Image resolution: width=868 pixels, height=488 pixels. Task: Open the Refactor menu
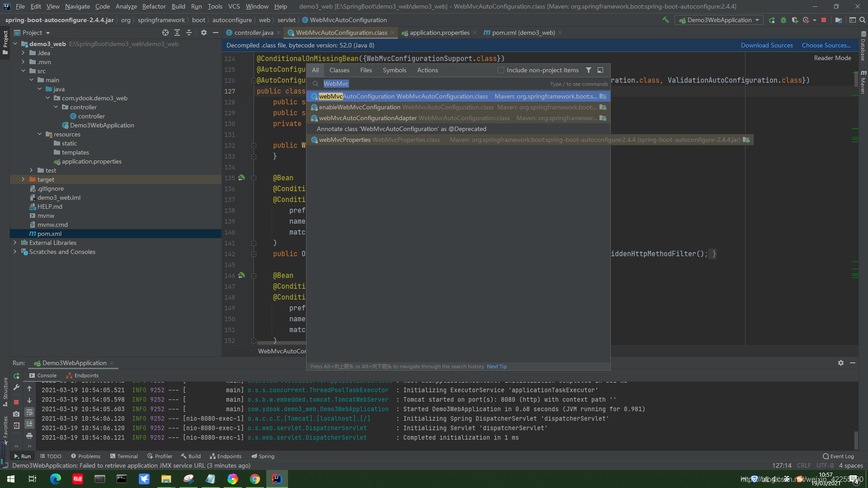(x=154, y=6)
